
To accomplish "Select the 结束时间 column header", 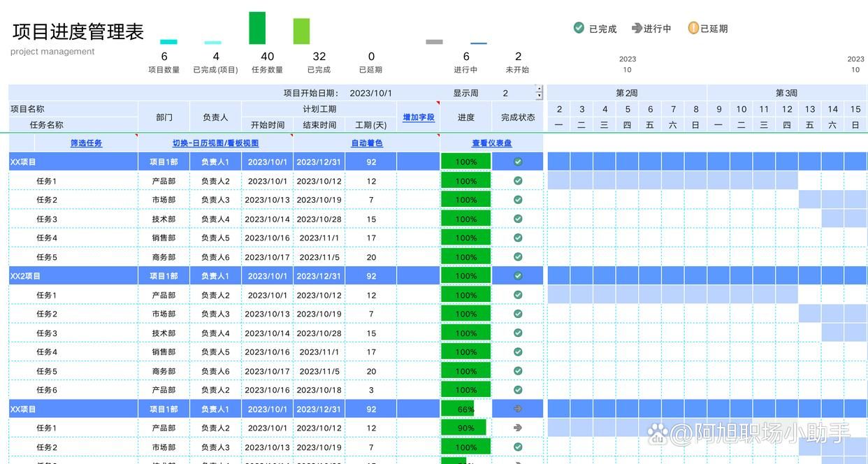I will tap(319, 125).
